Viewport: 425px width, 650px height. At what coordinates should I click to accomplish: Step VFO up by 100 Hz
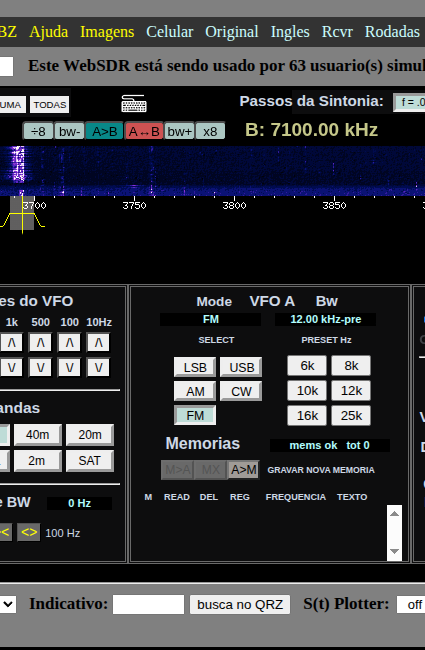[x=69, y=343]
